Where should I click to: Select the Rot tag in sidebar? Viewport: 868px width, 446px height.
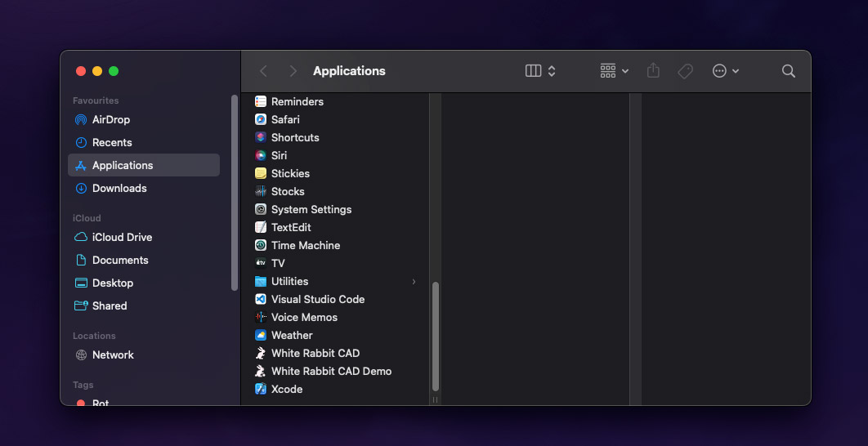pyautogui.click(x=144, y=402)
